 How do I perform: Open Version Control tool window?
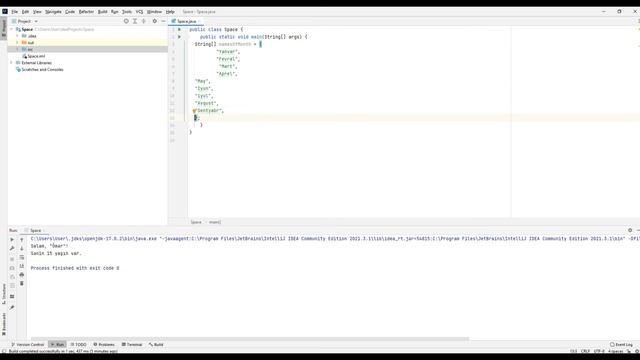coord(28,344)
